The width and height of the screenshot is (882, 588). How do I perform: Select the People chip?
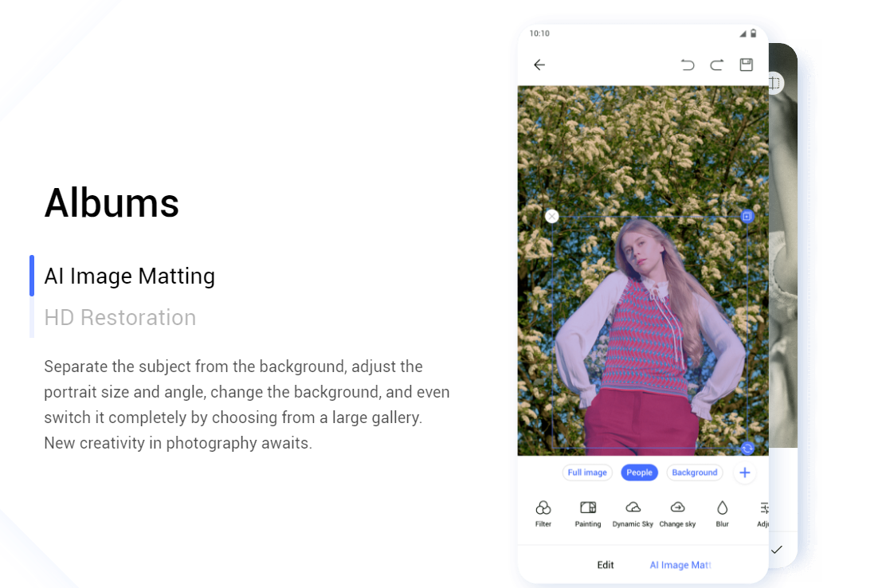[640, 472]
